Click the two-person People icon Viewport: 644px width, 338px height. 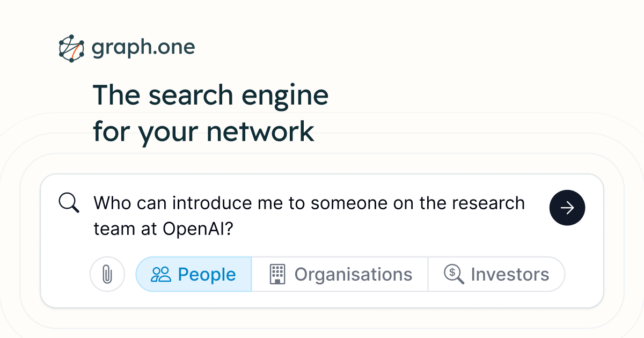(x=161, y=275)
